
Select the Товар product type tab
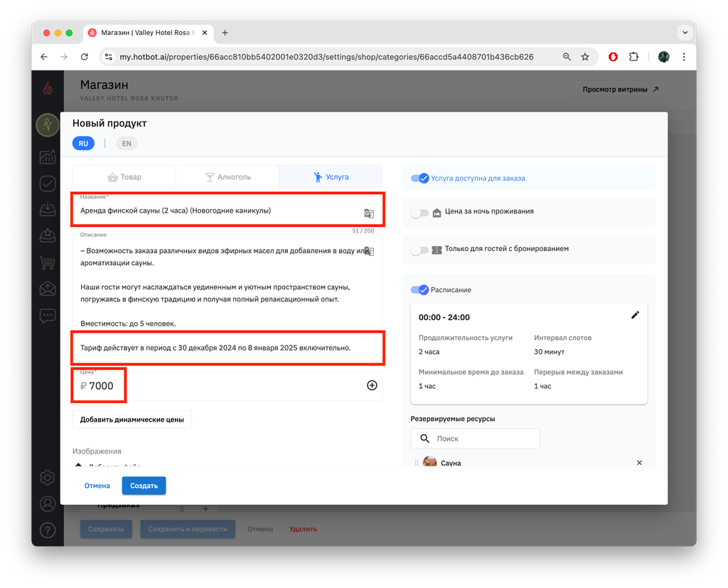(x=124, y=177)
